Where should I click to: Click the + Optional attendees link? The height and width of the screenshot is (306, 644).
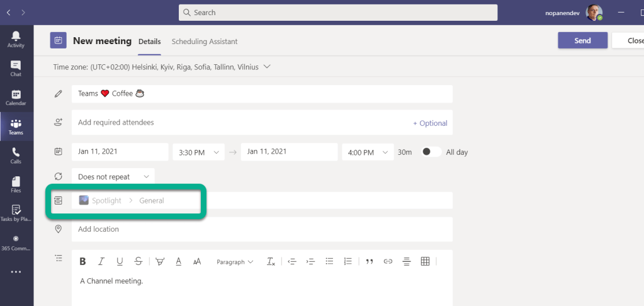point(430,123)
